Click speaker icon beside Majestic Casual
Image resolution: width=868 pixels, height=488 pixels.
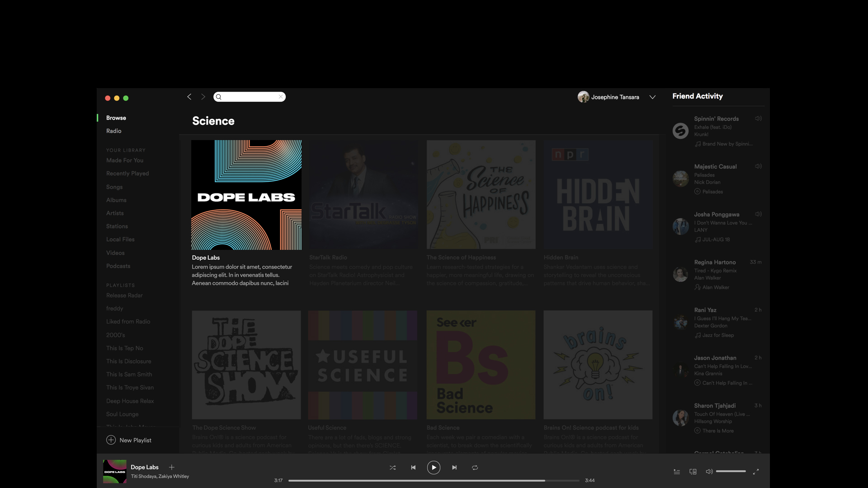(x=758, y=166)
